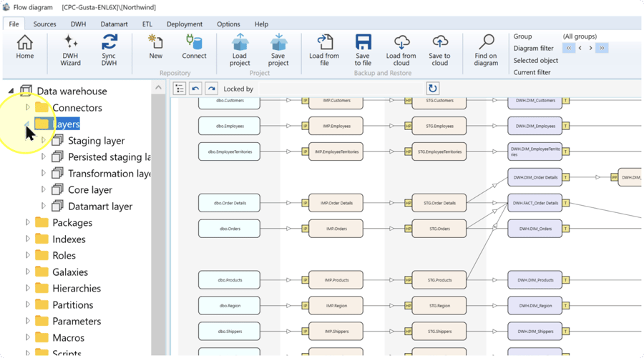This screenshot has height=358, width=644.
Task: Click the (All groups) group value
Action: pos(580,36)
